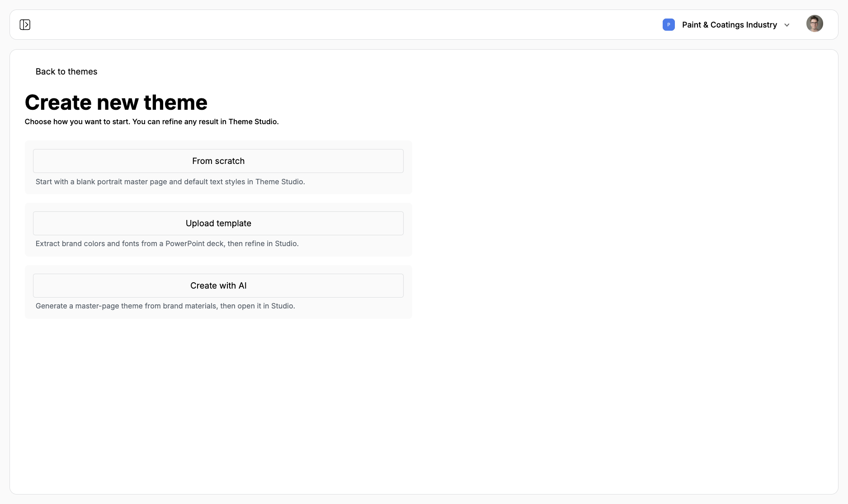
Task: Start Create with AI
Action: tap(218, 285)
